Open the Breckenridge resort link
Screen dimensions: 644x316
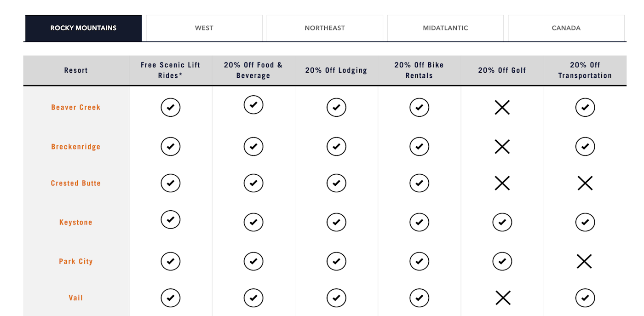point(76,147)
